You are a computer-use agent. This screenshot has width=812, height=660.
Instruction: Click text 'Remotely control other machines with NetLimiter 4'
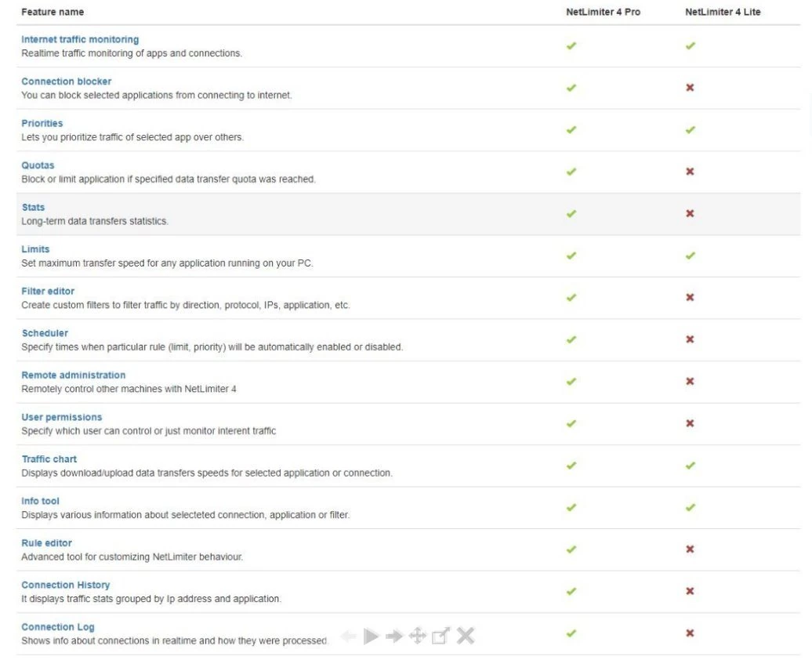pyautogui.click(x=129, y=389)
